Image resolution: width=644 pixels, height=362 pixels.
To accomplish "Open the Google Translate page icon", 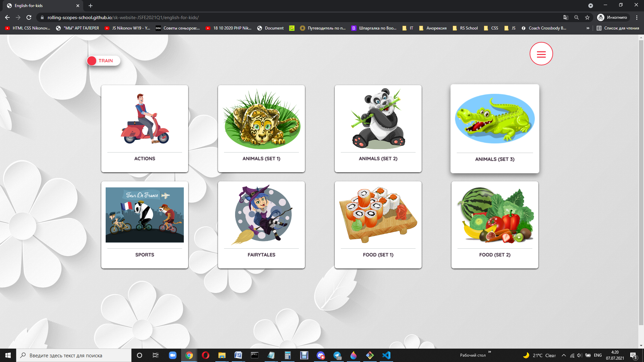I will tap(566, 17).
